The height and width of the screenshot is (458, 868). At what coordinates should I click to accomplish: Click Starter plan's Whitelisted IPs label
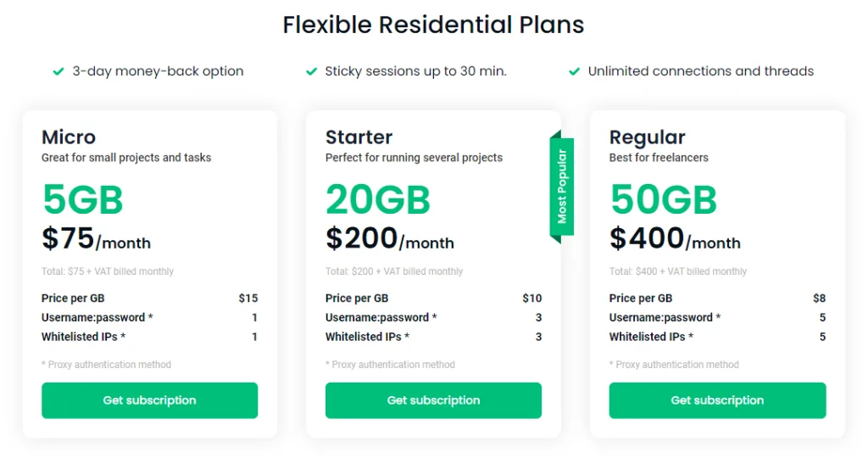(367, 337)
